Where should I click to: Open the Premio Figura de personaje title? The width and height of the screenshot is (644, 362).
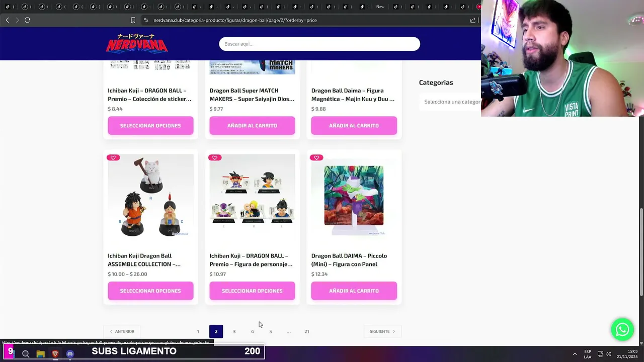(251, 260)
